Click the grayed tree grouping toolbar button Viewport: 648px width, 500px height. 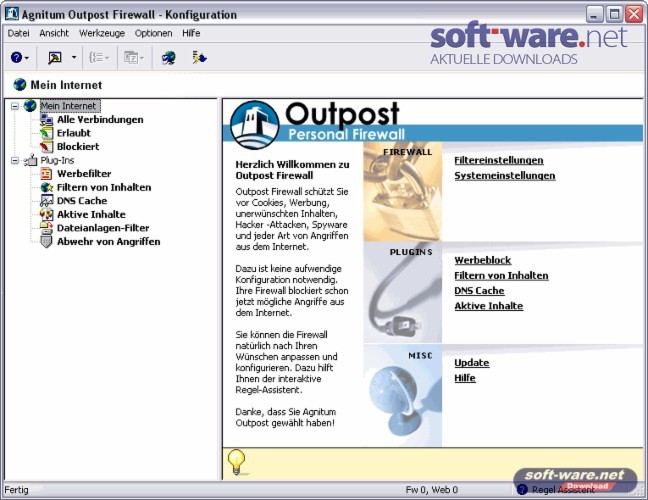[99, 57]
